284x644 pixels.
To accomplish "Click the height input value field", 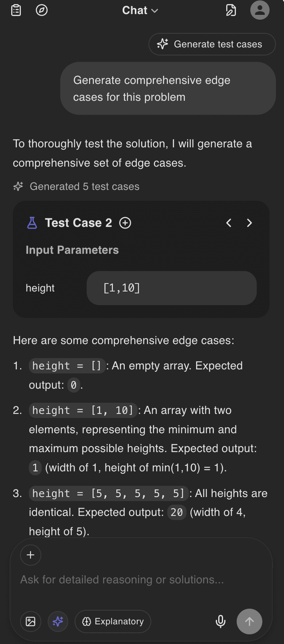I will point(171,288).
